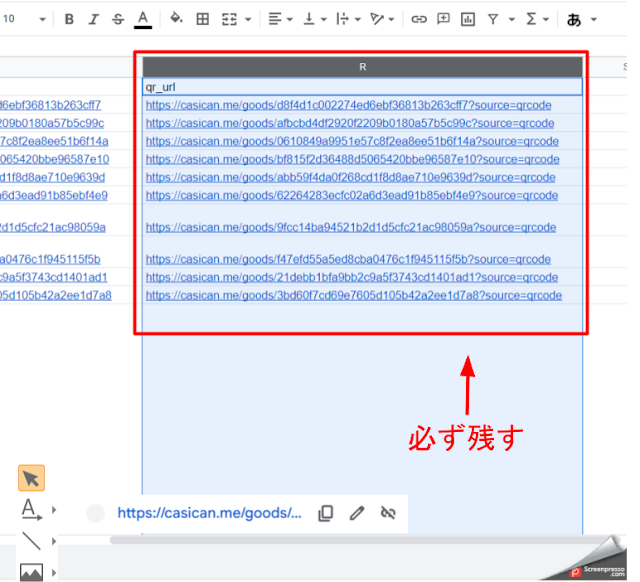The image size is (640, 582).
Task: Remove link with unlink icon
Action: pyautogui.click(x=388, y=513)
